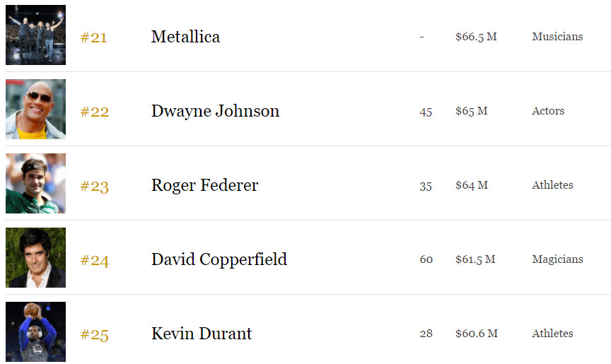611x364 pixels.
Task: Open the Metallica name link
Action: click(185, 37)
